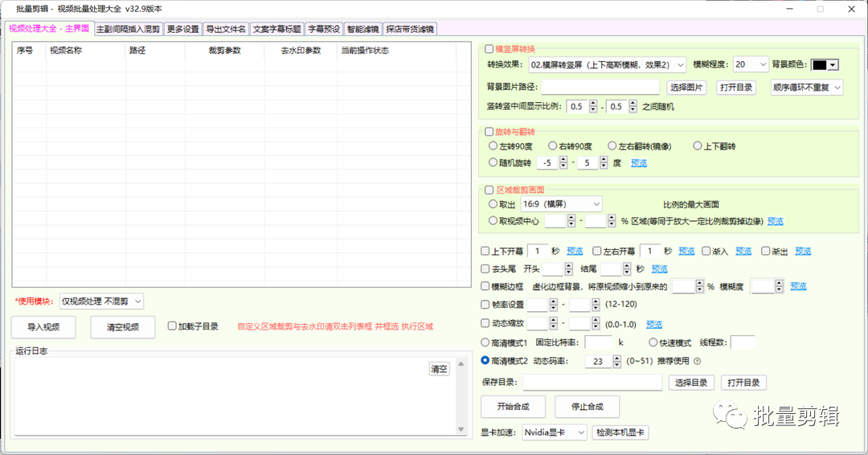
Task: Enable 横竖屏转换 checkbox
Action: (489, 49)
